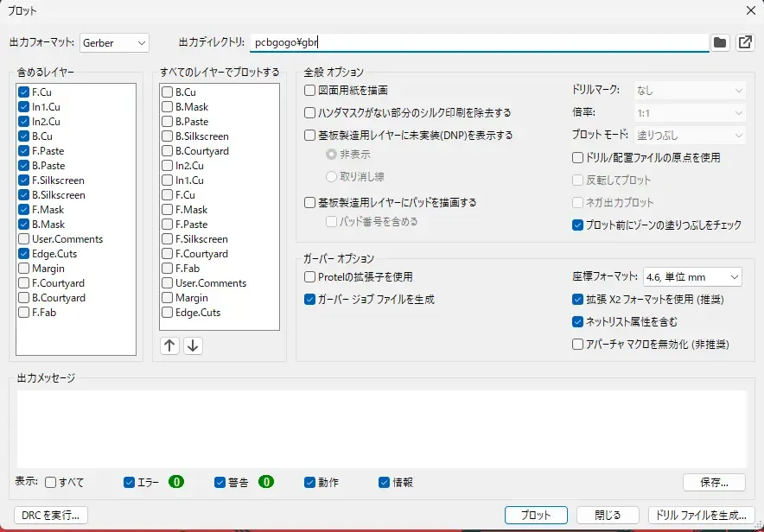
Task: Click Generate Drill Files button
Action: coord(701,515)
